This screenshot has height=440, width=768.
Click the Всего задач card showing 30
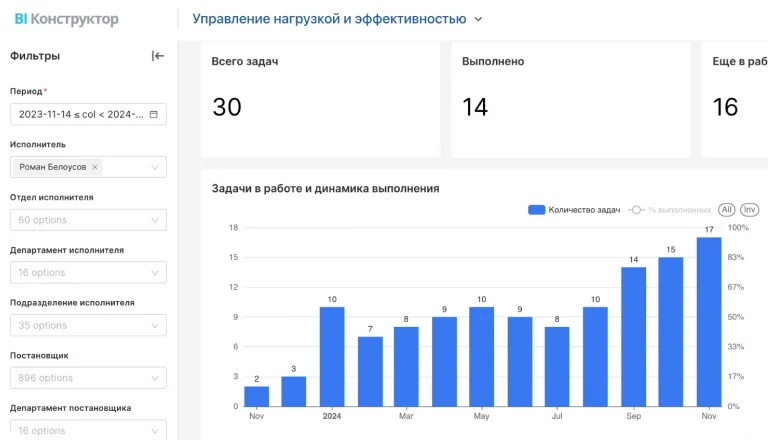(x=320, y=99)
